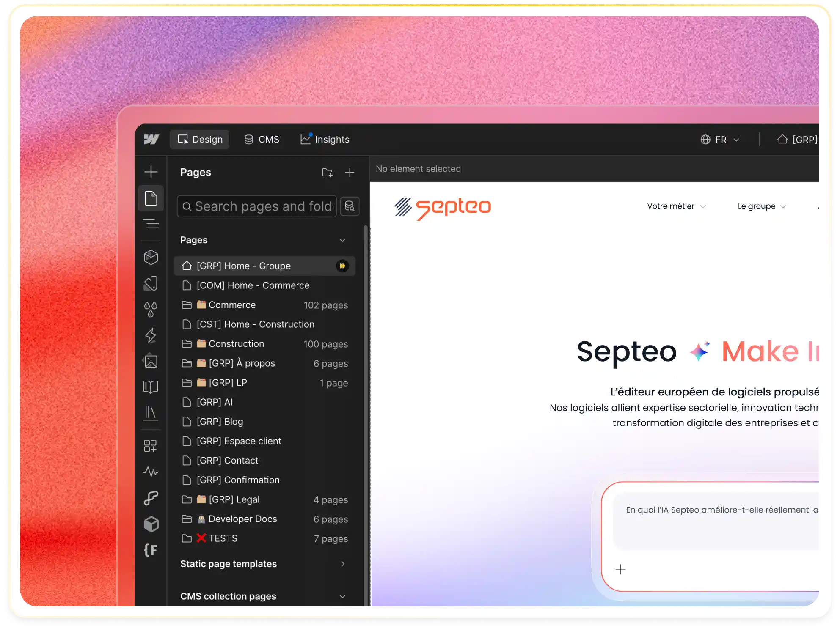Screen dimensions: 840x631
Task: Click the Search pages and folders field
Action: point(257,206)
